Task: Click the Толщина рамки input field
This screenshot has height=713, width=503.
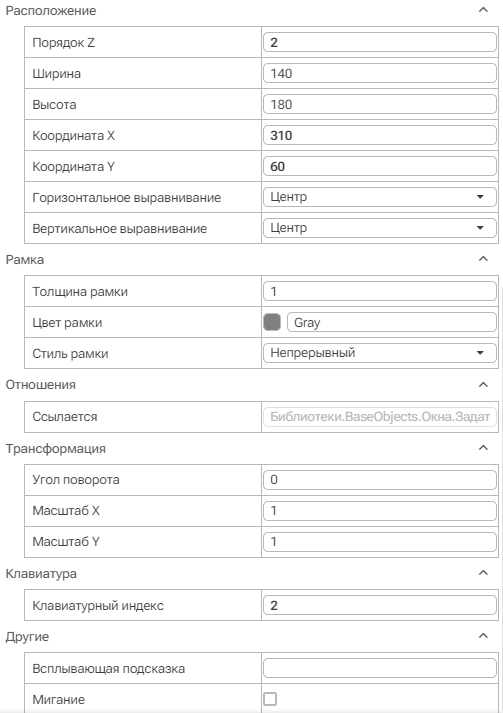Action: pyautogui.click(x=380, y=291)
